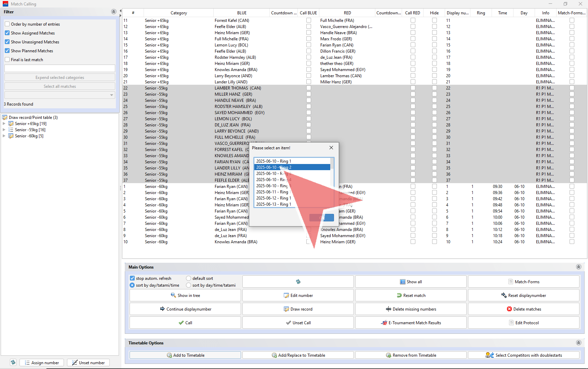Click Add to Timetable button
The image size is (588, 369).
coord(185,355)
